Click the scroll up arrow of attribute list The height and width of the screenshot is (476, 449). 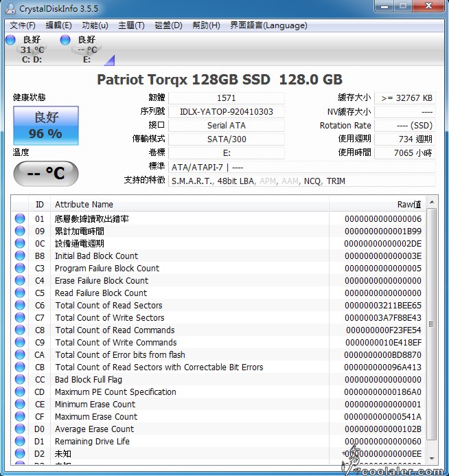coord(432,202)
